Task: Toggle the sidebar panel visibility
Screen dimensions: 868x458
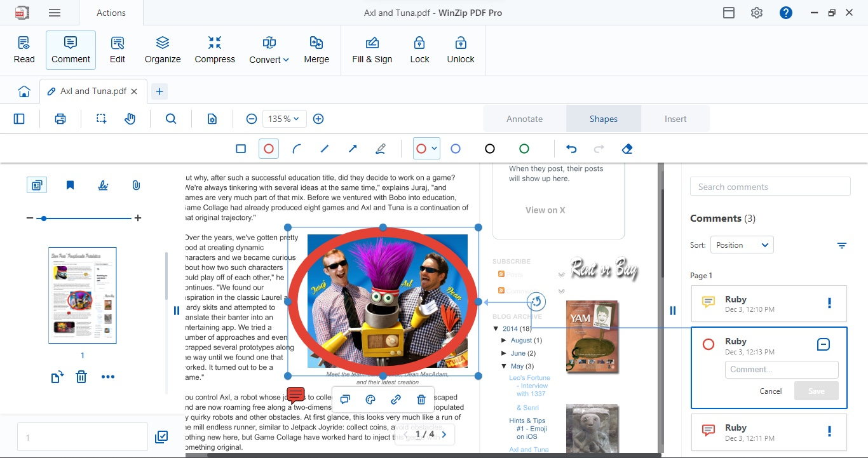Action: click(x=19, y=119)
